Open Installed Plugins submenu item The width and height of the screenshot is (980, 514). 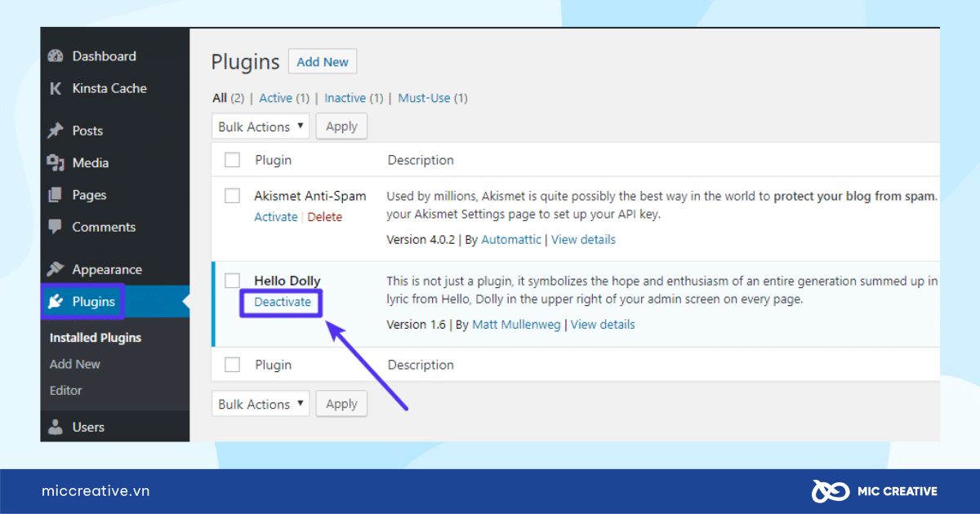pos(96,338)
